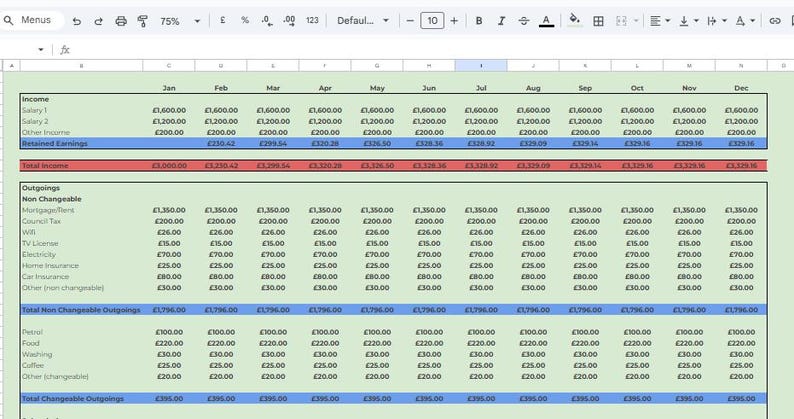Screen dimensions: 794x419
Task: Toggle bold formatting
Action: click(x=479, y=21)
